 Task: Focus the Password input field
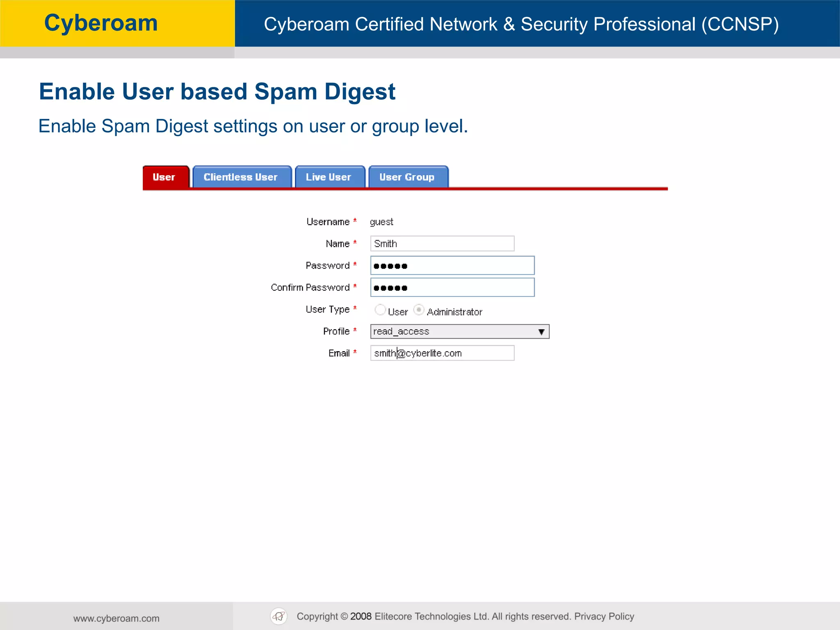pyautogui.click(x=452, y=265)
